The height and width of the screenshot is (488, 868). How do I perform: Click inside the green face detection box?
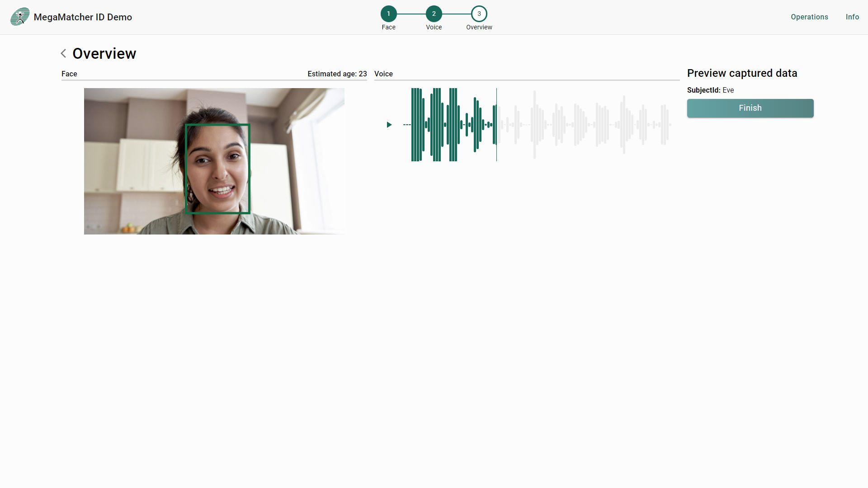pyautogui.click(x=217, y=169)
